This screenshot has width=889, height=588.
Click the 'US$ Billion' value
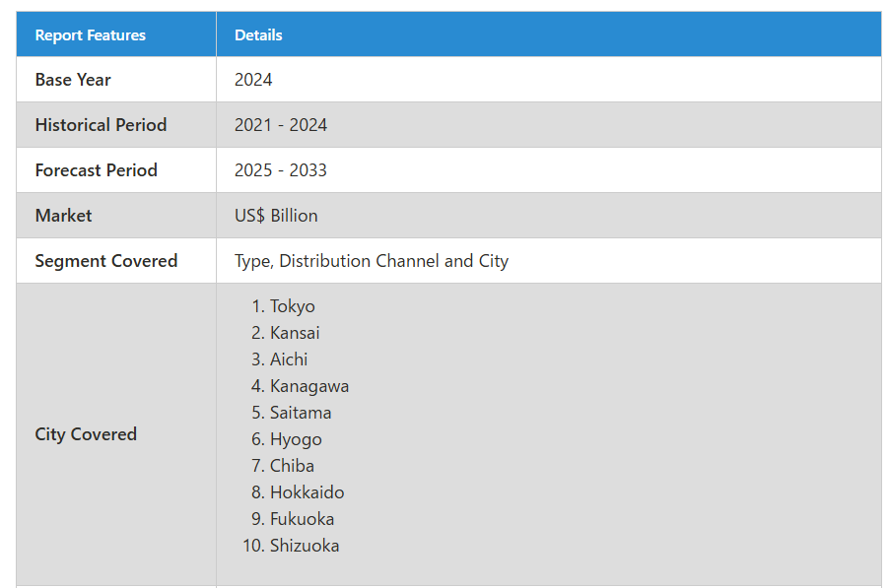point(276,216)
